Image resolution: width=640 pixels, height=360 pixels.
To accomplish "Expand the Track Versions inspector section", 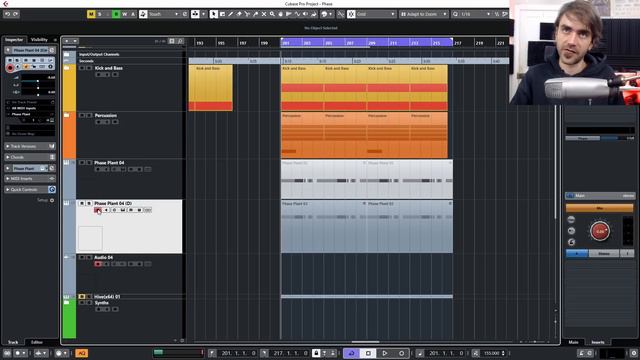I will point(30,146).
